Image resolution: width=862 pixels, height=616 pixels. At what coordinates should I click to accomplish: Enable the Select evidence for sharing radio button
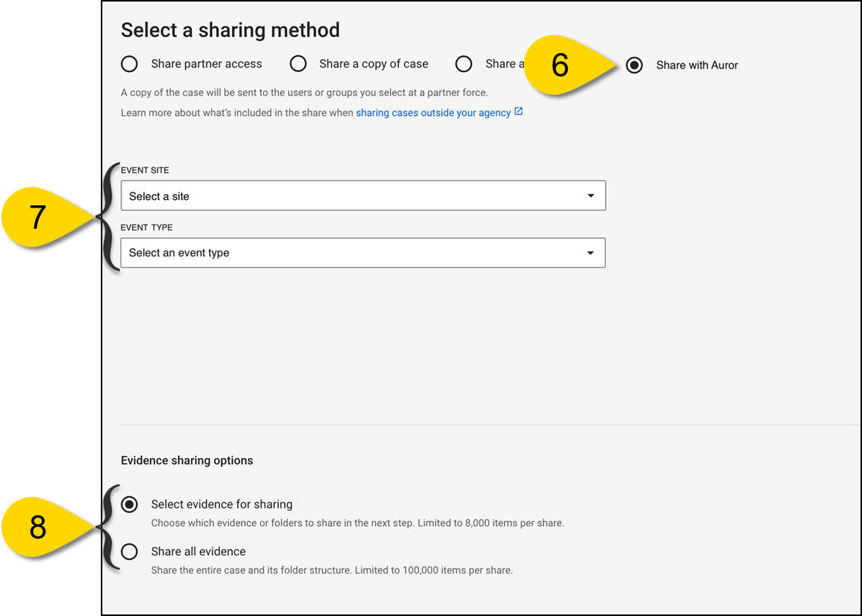pos(130,505)
